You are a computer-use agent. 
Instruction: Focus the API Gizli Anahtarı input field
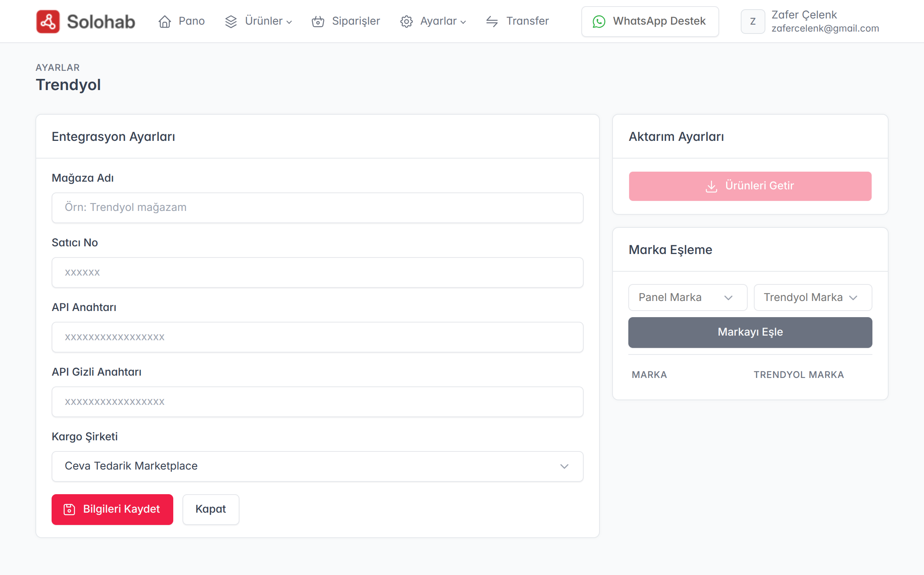pos(318,402)
